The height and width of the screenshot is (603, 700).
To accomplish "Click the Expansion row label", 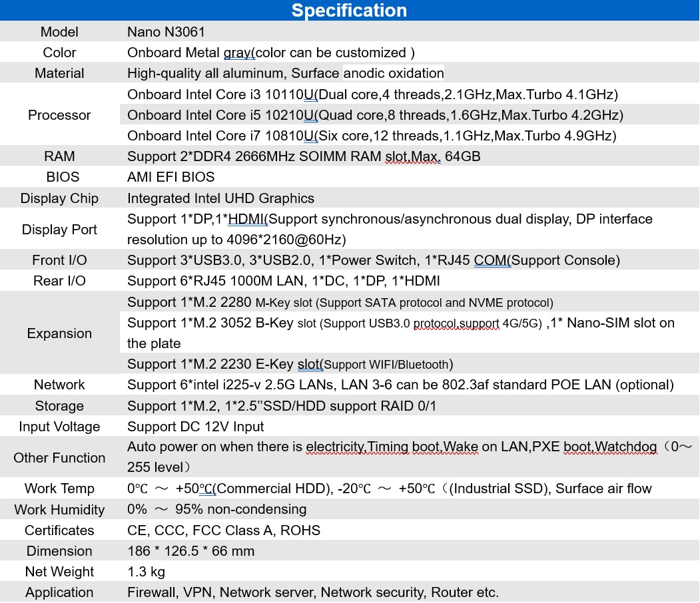I will tap(59, 333).
